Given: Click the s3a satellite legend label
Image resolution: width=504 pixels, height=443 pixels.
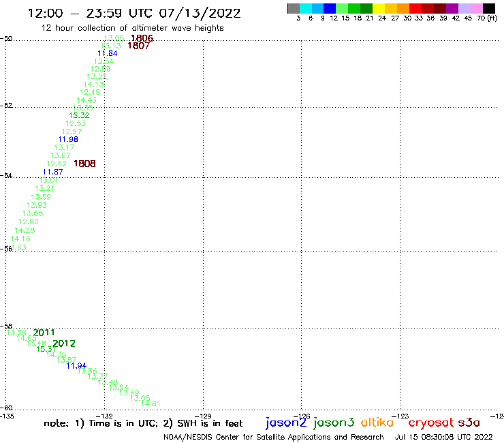Looking at the screenshot, I should click(x=469, y=423).
